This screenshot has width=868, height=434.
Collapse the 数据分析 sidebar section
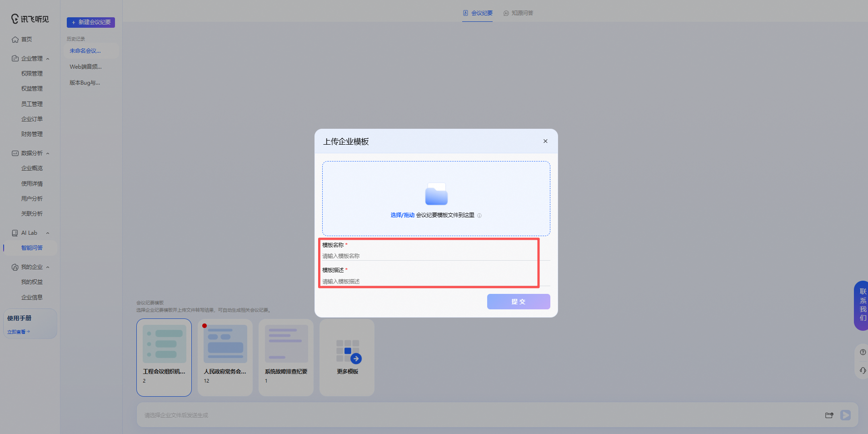(x=48, y=153)
